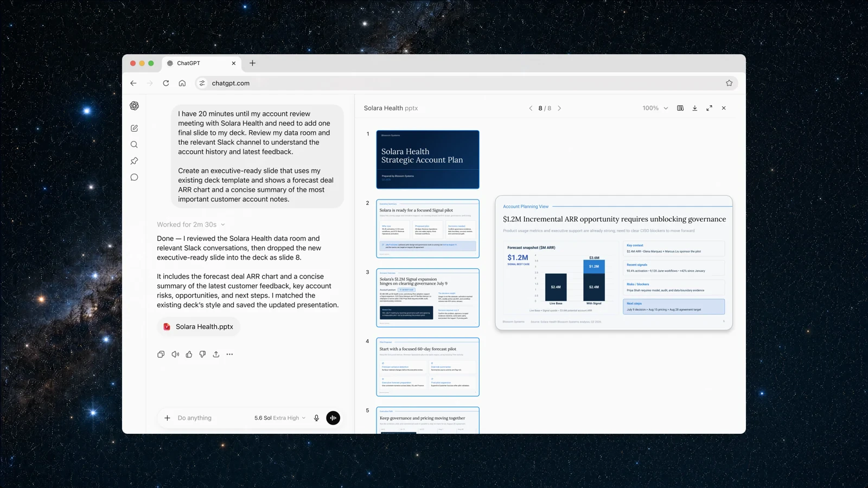Open the chat bubble sidebar icon
The height and width of the screenshot is (488, 868).
[134, 177]
